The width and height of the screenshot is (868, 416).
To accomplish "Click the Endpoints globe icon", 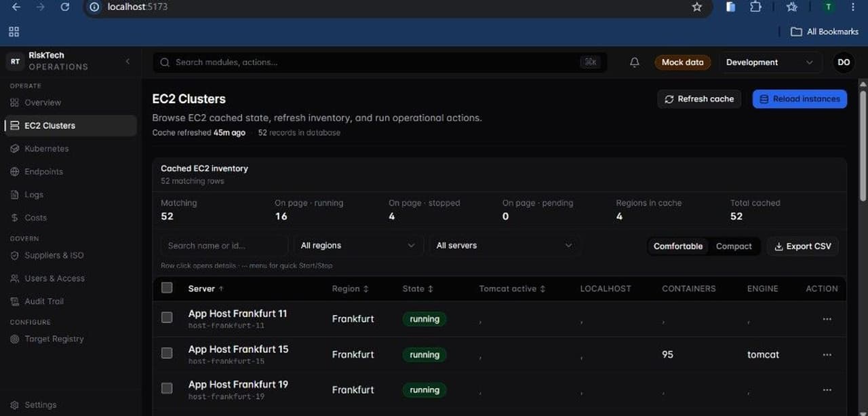I will tap(15, 172).
